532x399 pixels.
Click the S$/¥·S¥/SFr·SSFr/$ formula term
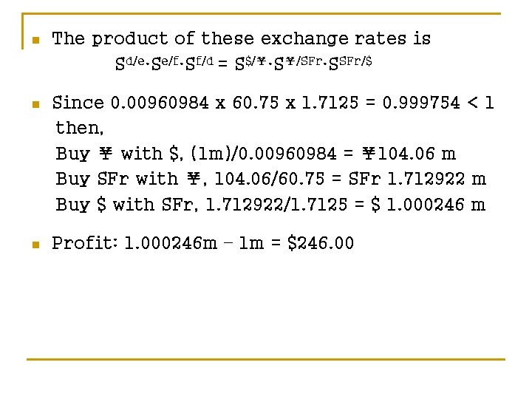[x=303, y=63]
